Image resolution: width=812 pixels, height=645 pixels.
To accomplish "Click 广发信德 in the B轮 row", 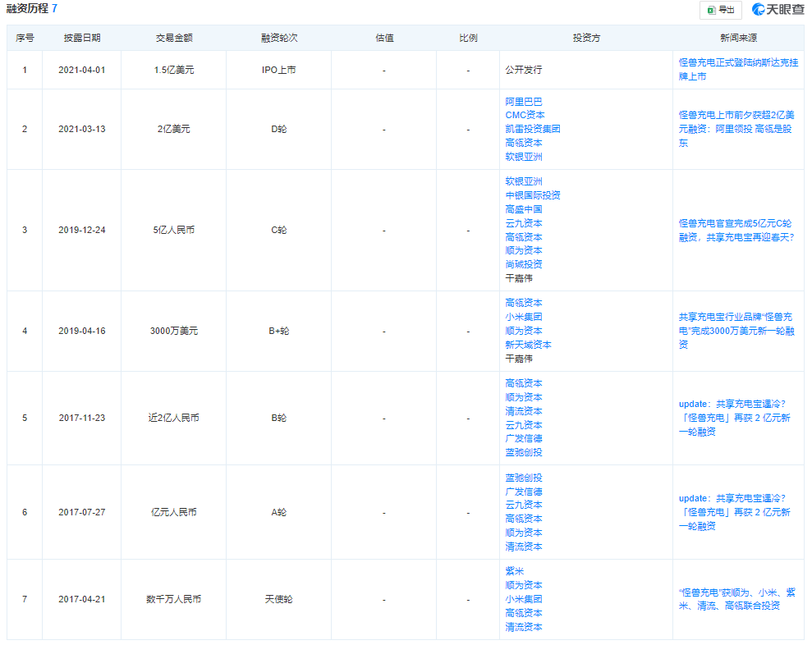I will (524, 438).
